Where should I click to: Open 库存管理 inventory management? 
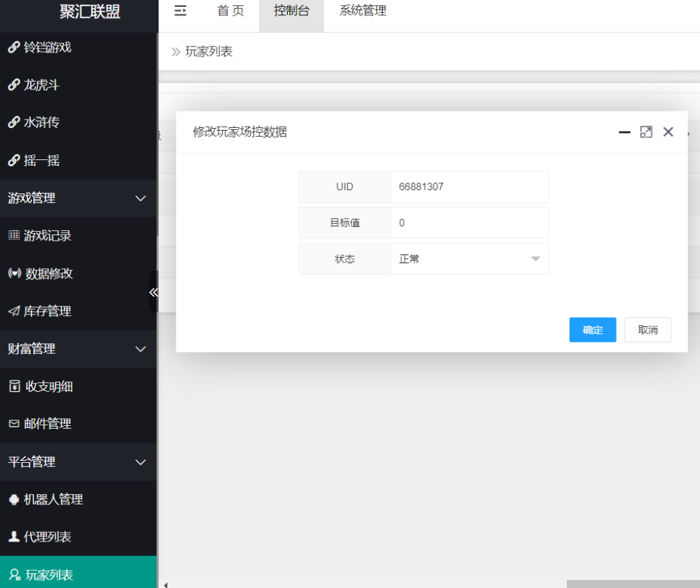[41, 310]
